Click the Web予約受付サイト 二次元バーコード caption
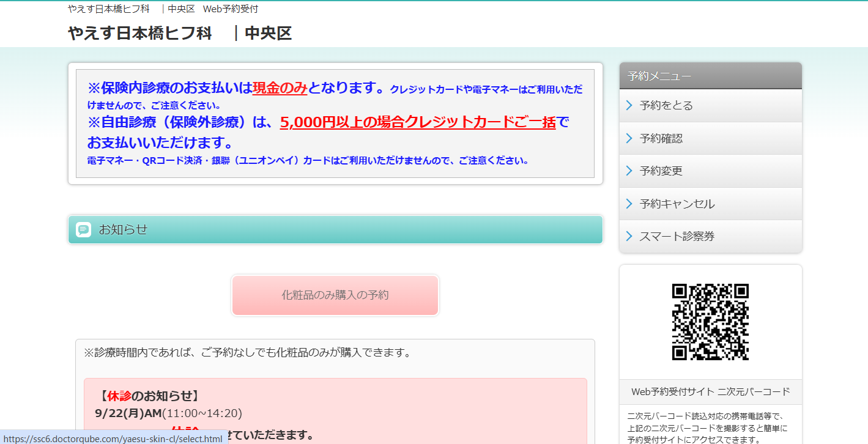Screen dimensions: 868x444 (x=710, y=391)
